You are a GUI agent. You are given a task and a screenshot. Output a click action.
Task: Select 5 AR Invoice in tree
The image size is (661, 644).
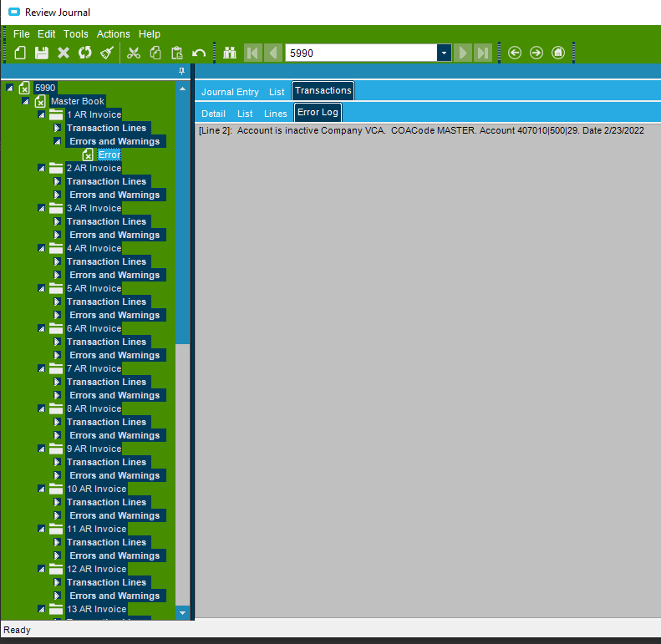(x=94, y=288)
